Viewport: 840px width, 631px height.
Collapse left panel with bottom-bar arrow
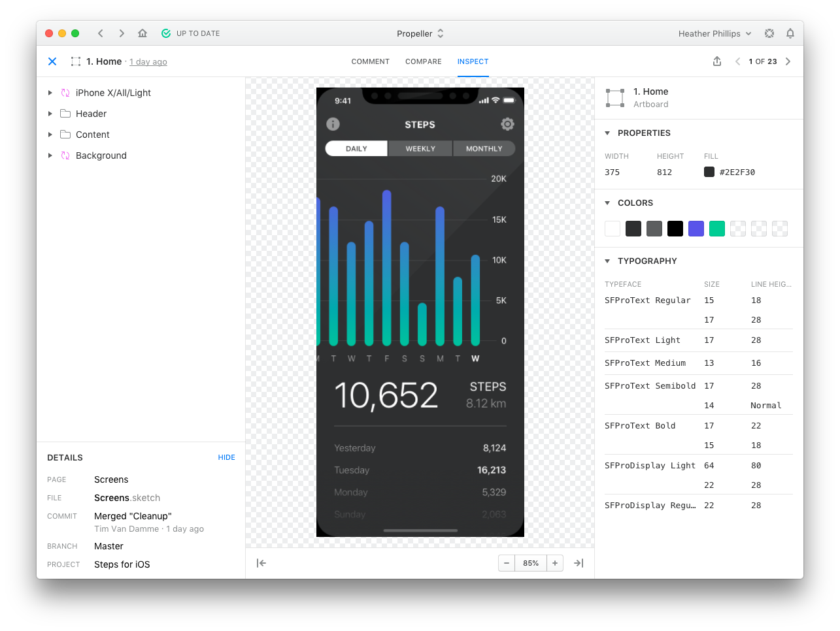pos(261,563)
